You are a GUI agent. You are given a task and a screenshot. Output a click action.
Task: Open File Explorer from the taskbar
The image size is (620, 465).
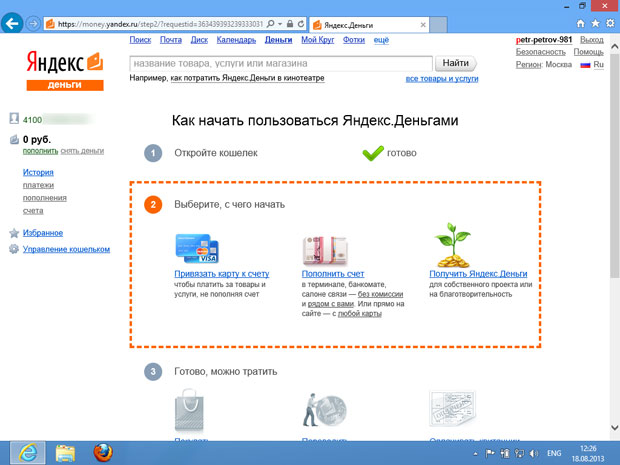[65, 453]
